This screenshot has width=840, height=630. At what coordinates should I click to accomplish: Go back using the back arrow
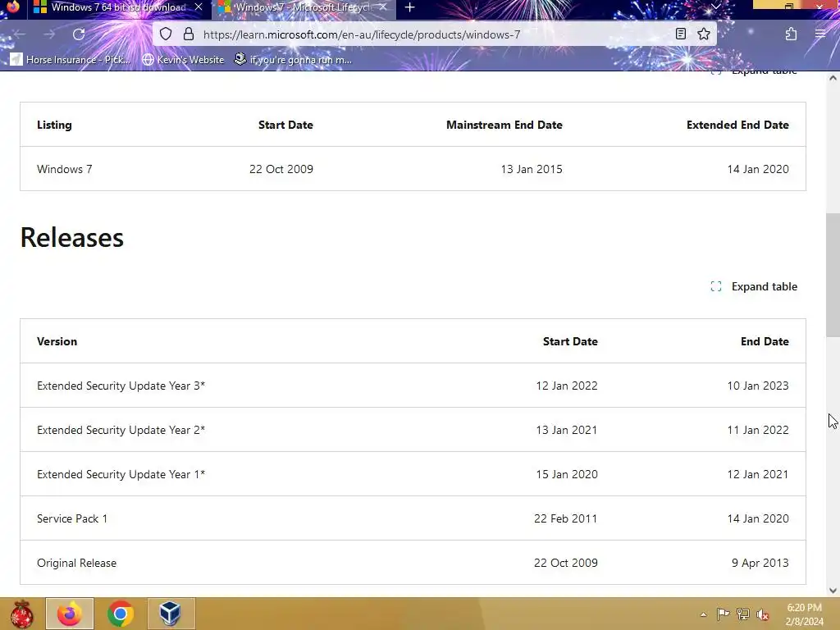click(x=20, y=34)
